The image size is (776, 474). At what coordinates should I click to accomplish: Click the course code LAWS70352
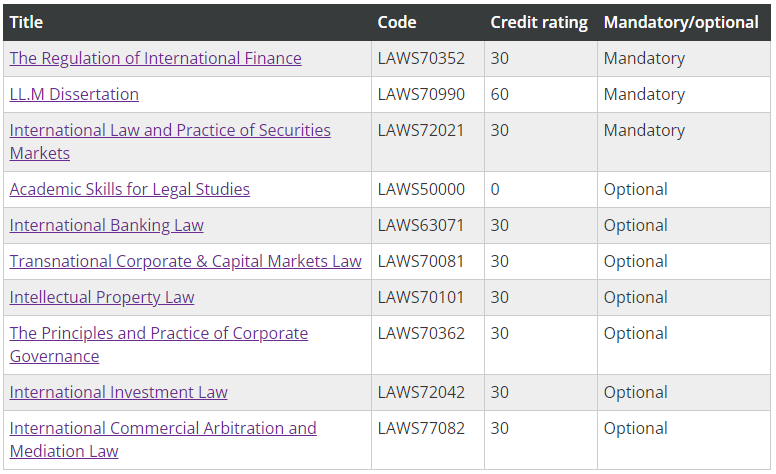click(x=421, y=58)
